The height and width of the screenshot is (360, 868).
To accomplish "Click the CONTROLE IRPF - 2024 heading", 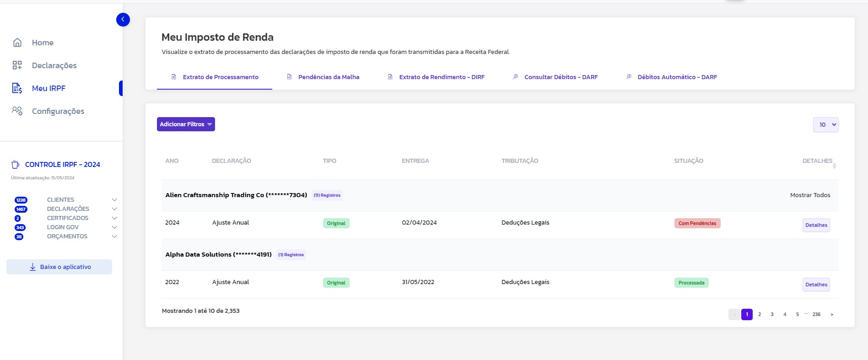I will [63, 165].
